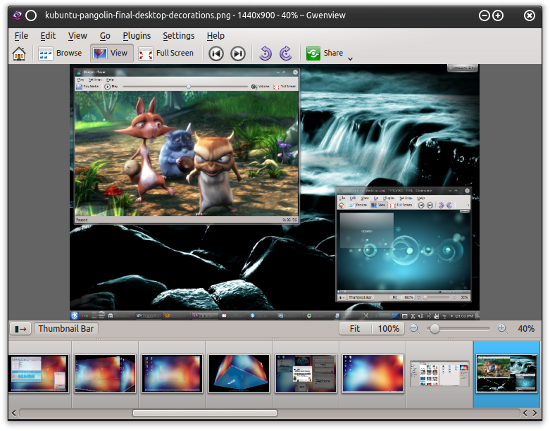Switch to Browse mode
Image resolution: width=550 pixels, height=431 pixels.
click(x=60, y=53)
